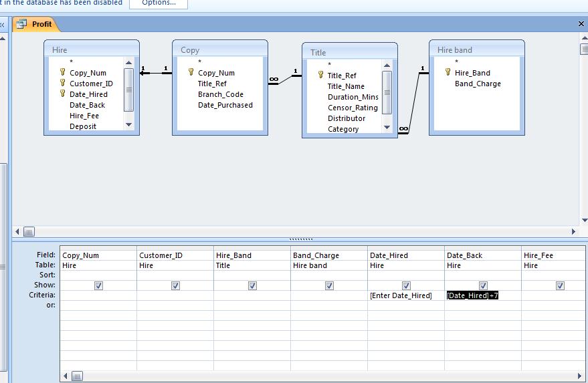Select Category field in Title table
The image size is (588, 383).
click(x=342, y=129)
